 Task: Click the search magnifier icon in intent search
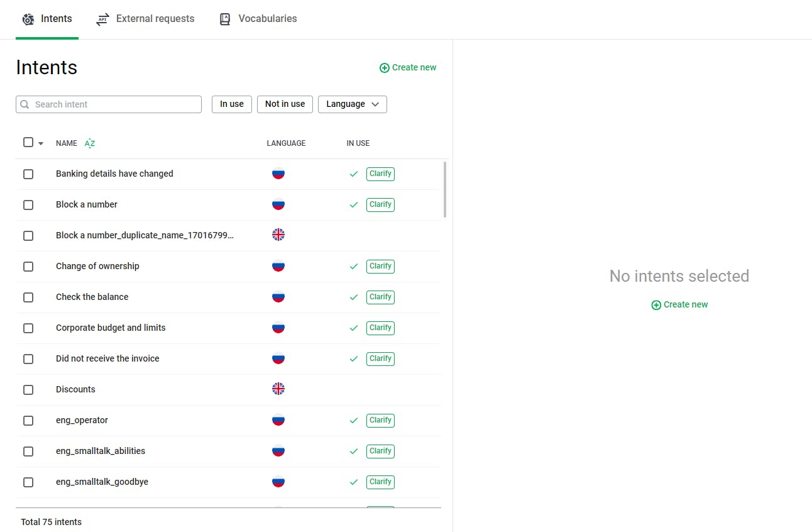pos(25,104)
